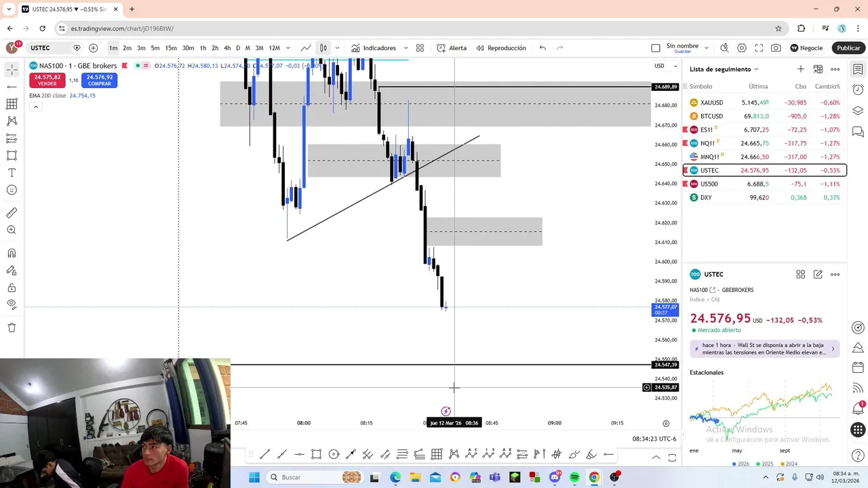Open Spotify from the Windows taskbar
The width and height of the screenshot is (868, 488).
point(574,477)
